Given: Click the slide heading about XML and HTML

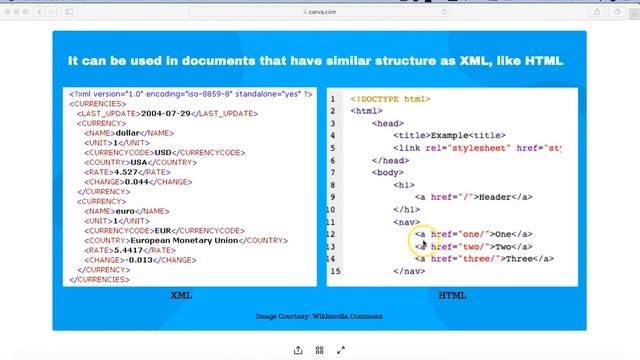Looking at the screenshot, I should point(316,61).
